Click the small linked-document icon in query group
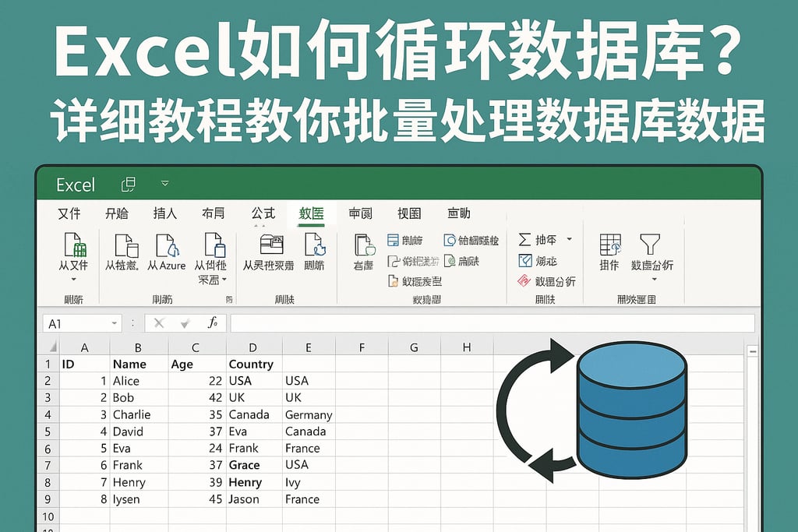The image size is (798, 532). (x=394, y=261)
